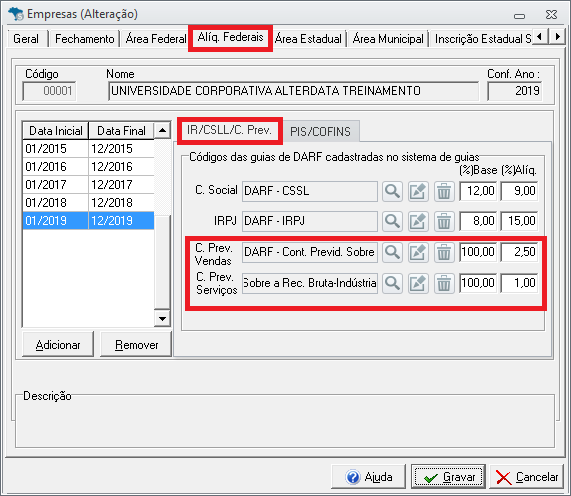Search DARF code for IRPJ row
571x496 pixels.
click(x=392, y=221)
